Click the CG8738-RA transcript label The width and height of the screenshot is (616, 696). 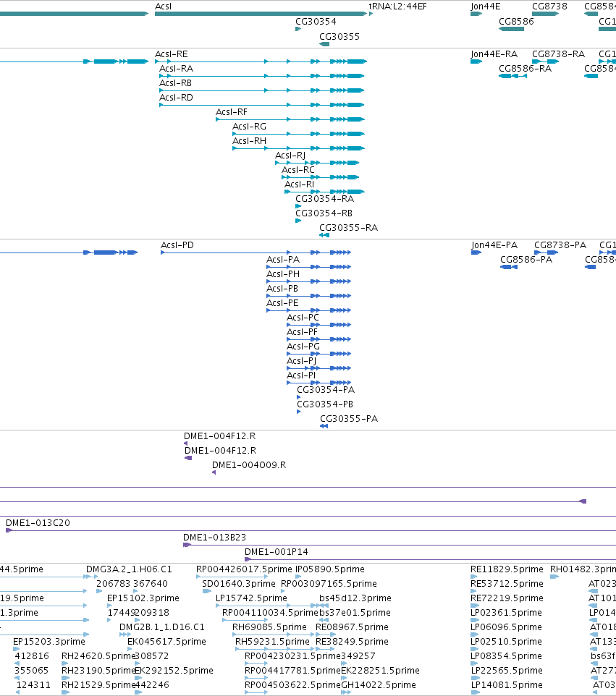click(x=559, y=54)
